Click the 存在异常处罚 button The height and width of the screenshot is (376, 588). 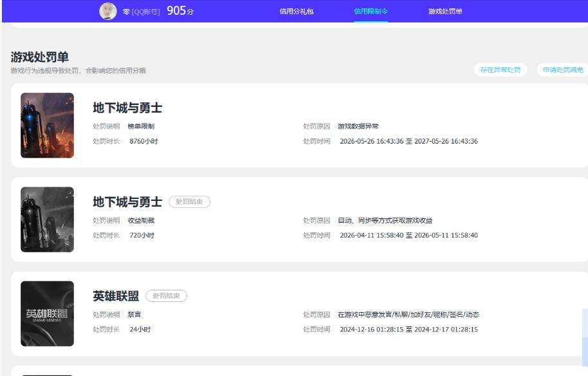(x=501, y=70)
